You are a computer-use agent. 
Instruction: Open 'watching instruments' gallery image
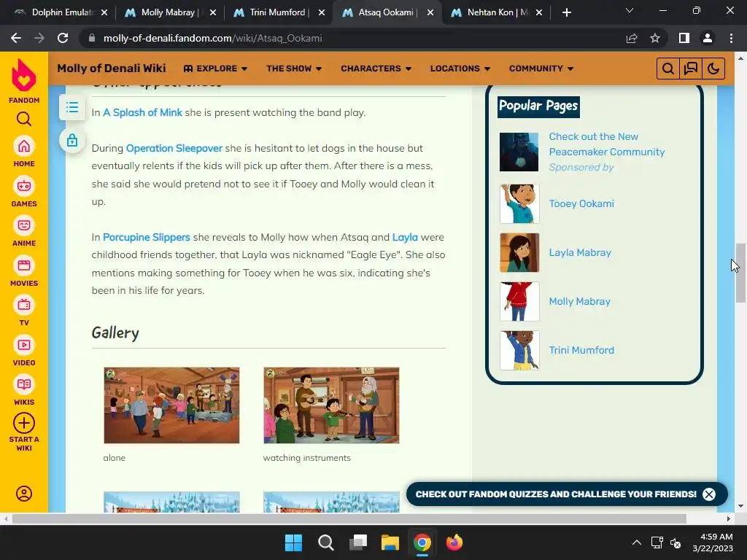coord(331,405)
